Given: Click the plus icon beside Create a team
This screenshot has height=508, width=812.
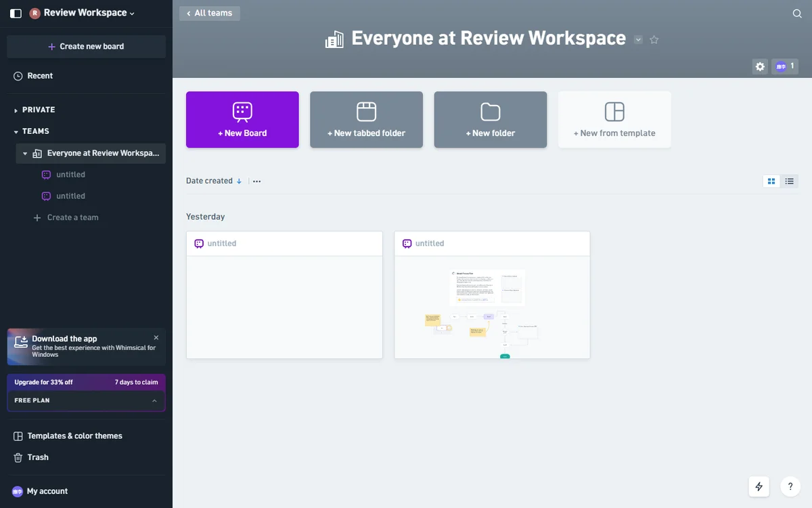Looking at the screenshot, I should (x=37, y=218).
